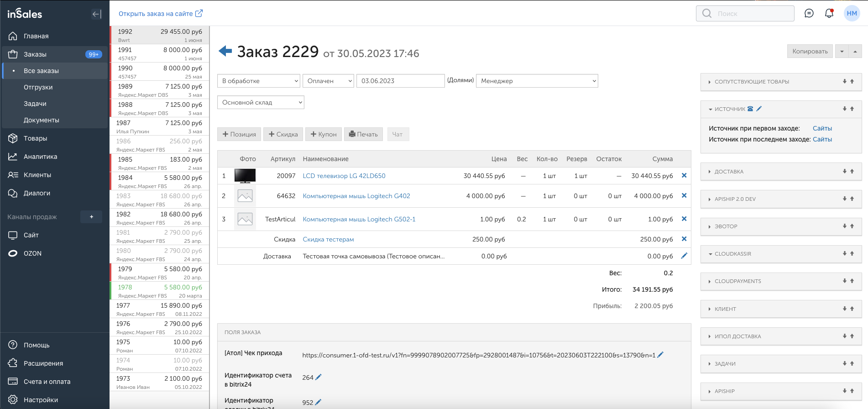Open Компьютерная мышь Logitech G402 link
This screenshot has height=409, width=868.
click(356, 196)
